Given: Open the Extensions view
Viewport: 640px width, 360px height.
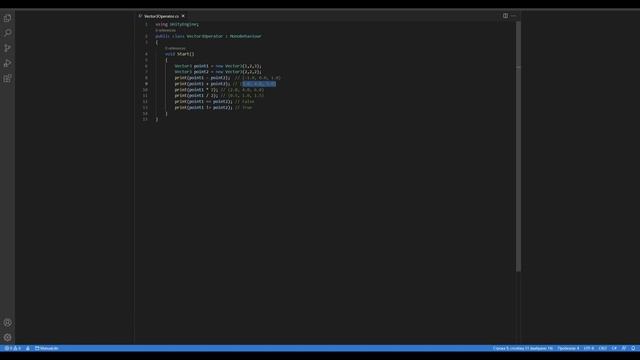Looking at the screenshot, I should pyautogui.click(x=7, y=78).
